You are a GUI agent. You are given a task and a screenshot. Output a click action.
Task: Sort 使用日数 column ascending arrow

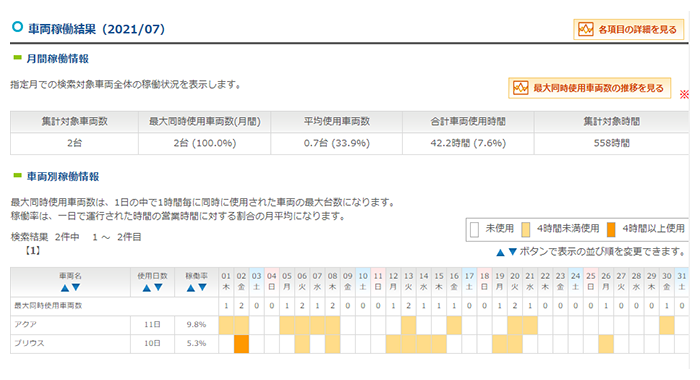[146, 288]
